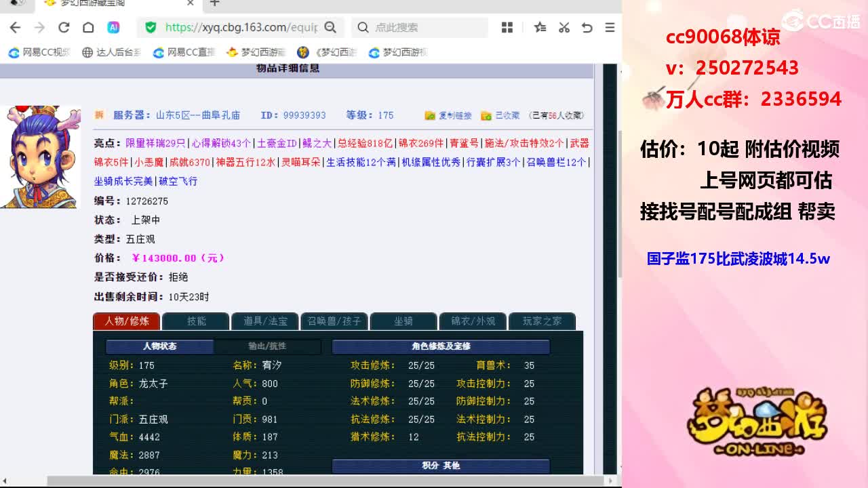Image resolution: width=868 pixels, height=488 pixels.
Task: Open the browser home page
Action: tap(88, 27)
